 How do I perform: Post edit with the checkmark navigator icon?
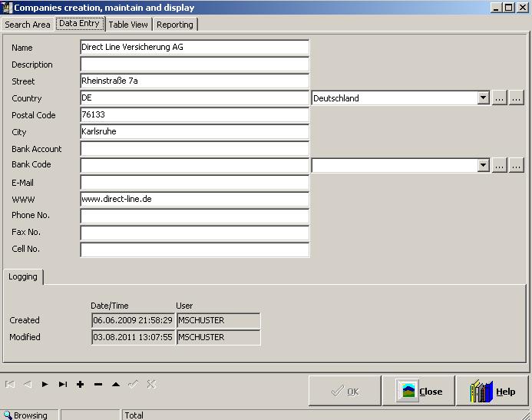point(134,385)
